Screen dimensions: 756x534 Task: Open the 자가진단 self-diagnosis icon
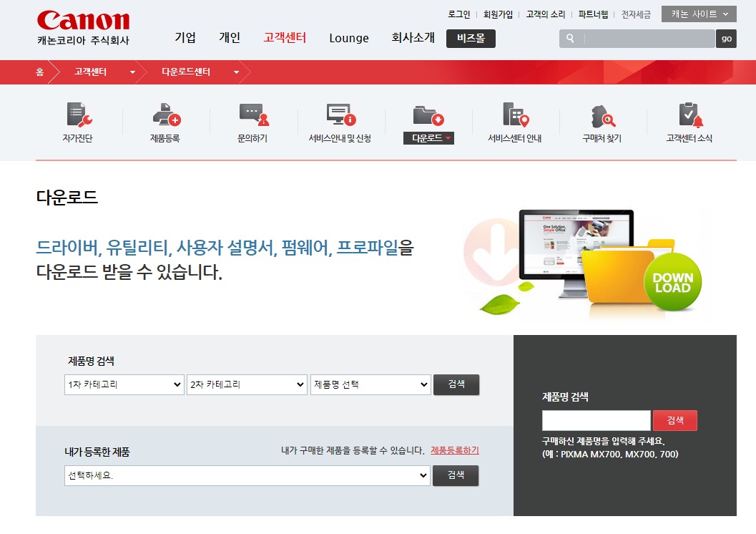click(79, 115)
